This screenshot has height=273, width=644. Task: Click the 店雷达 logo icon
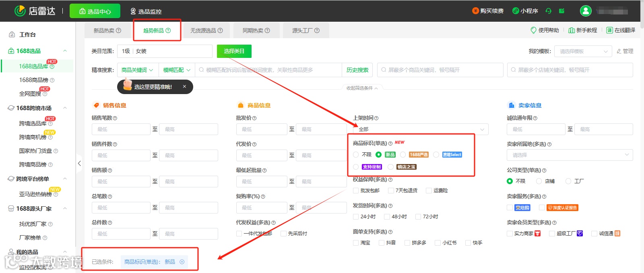(x=20, y=11)
